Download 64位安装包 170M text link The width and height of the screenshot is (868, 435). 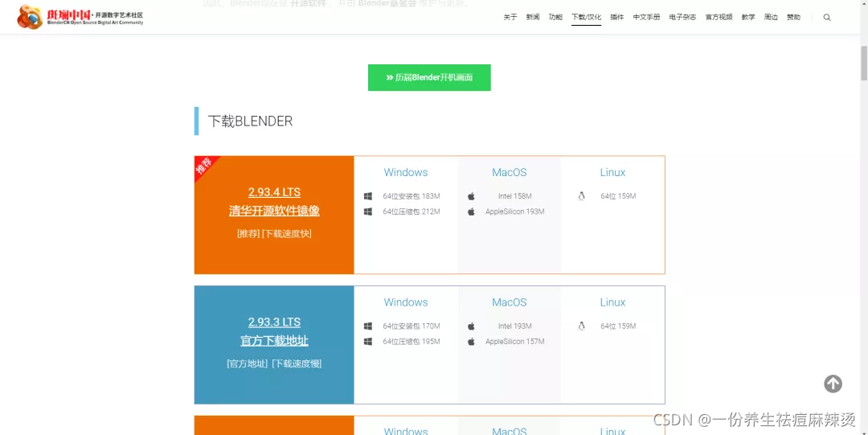tap(411, 326)
